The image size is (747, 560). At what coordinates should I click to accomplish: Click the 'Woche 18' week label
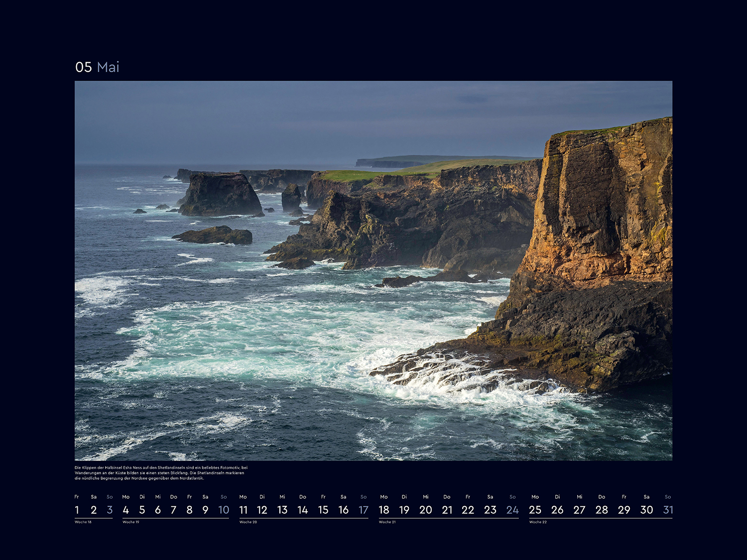tap(83, 522)
